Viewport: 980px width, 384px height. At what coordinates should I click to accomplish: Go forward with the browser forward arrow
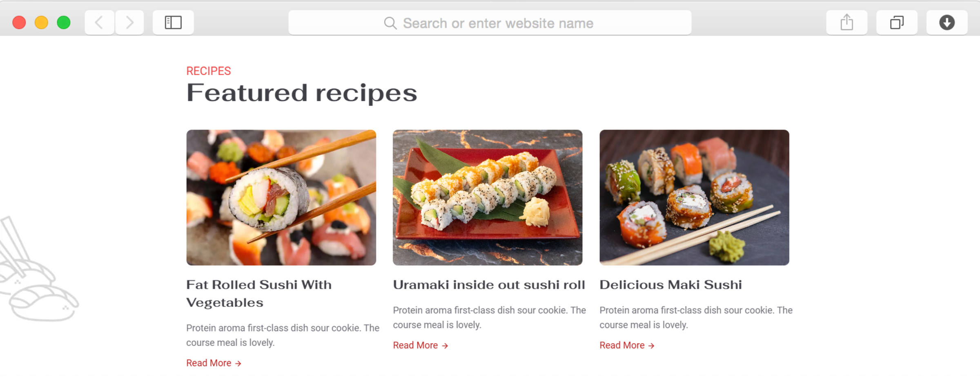click(x=129, y=22)
